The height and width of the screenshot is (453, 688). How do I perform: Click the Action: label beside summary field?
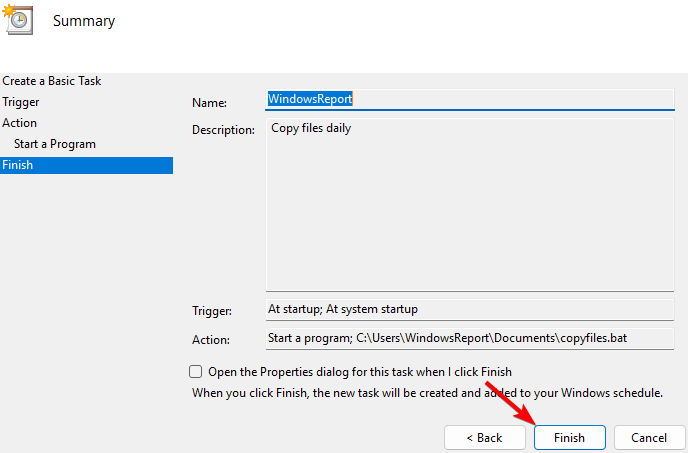click(x=211, y=340)
